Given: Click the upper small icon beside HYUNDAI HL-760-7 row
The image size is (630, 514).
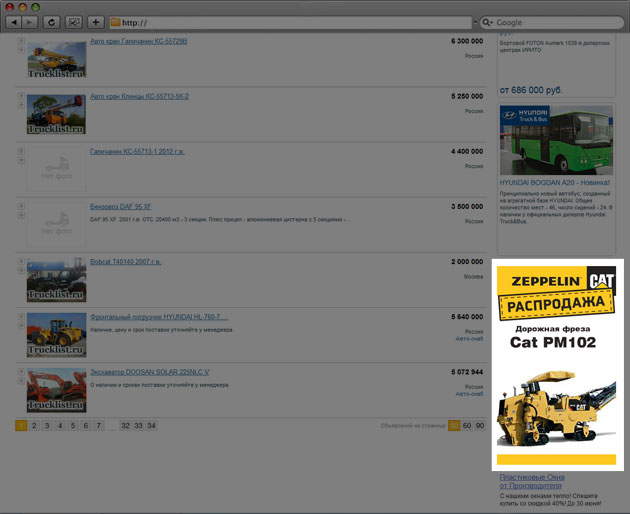Looking at the screenshot, I should click(x=21, y=316).
